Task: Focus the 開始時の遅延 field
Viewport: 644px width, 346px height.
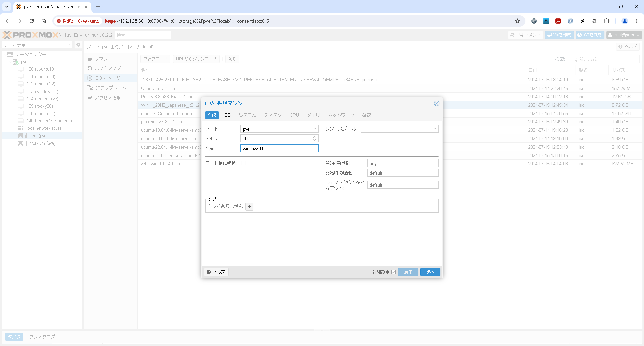Action: [x=403, y=173]
